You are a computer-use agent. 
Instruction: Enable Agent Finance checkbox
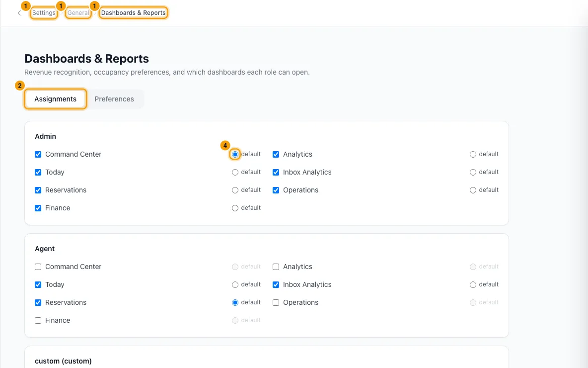pos(38,321)
